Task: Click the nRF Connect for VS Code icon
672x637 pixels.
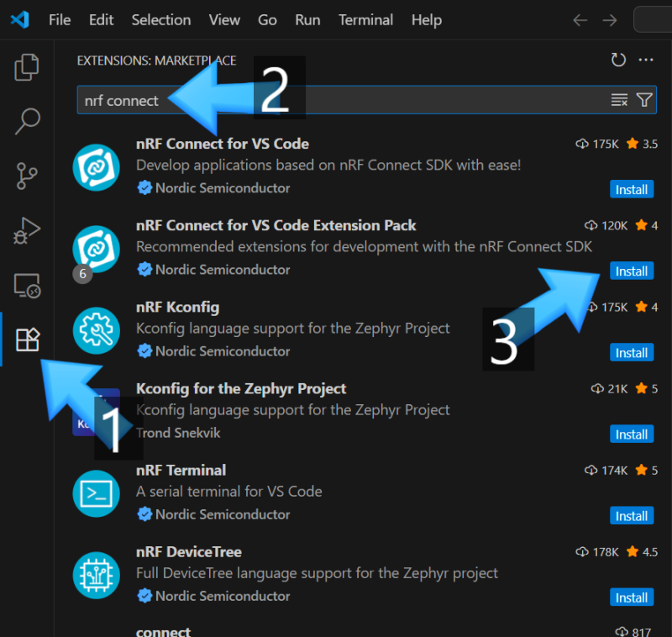Action: (x=96, y=167)
